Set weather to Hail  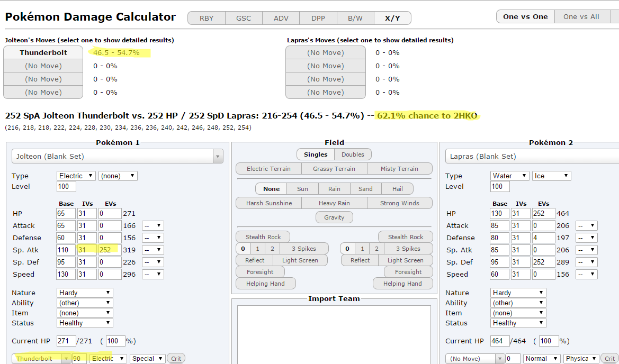(398, 189)
